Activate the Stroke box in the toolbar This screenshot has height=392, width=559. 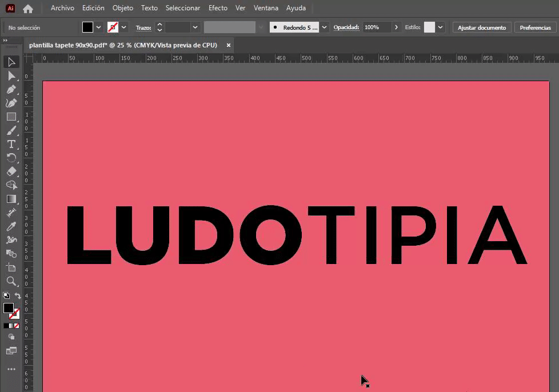pos(15,315)
